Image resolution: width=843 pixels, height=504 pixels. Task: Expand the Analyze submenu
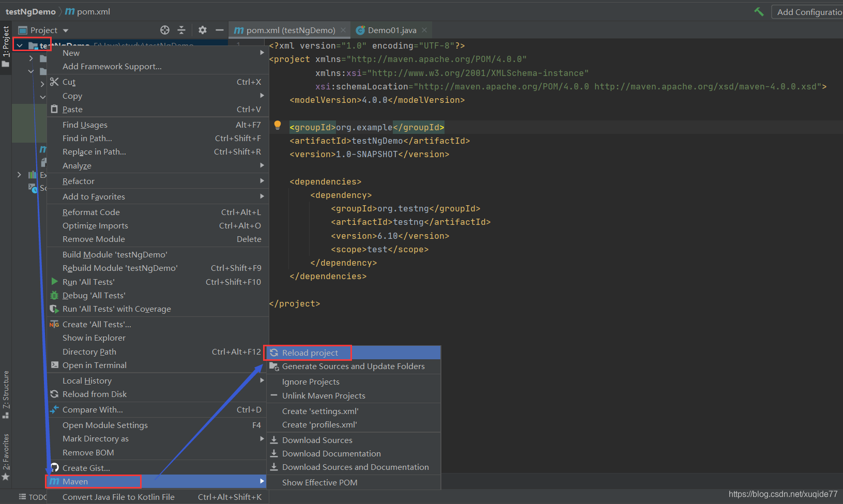pyautogui.click(x=158, y=165)
